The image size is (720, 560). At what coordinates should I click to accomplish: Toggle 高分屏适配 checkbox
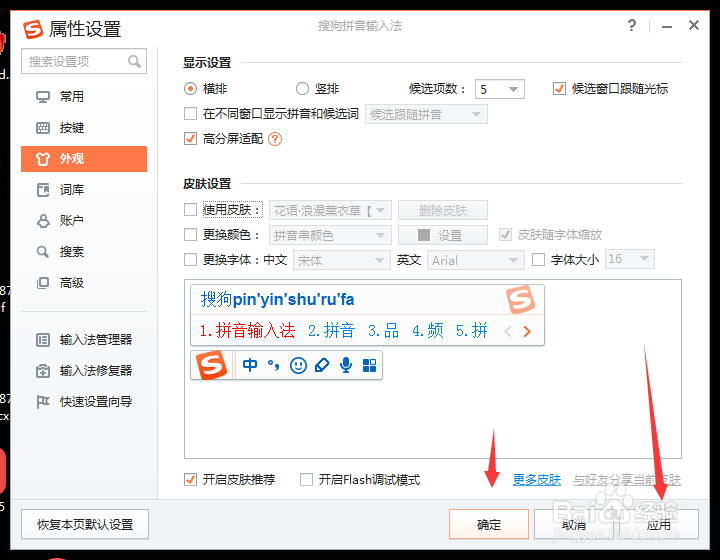pos(190,138)
